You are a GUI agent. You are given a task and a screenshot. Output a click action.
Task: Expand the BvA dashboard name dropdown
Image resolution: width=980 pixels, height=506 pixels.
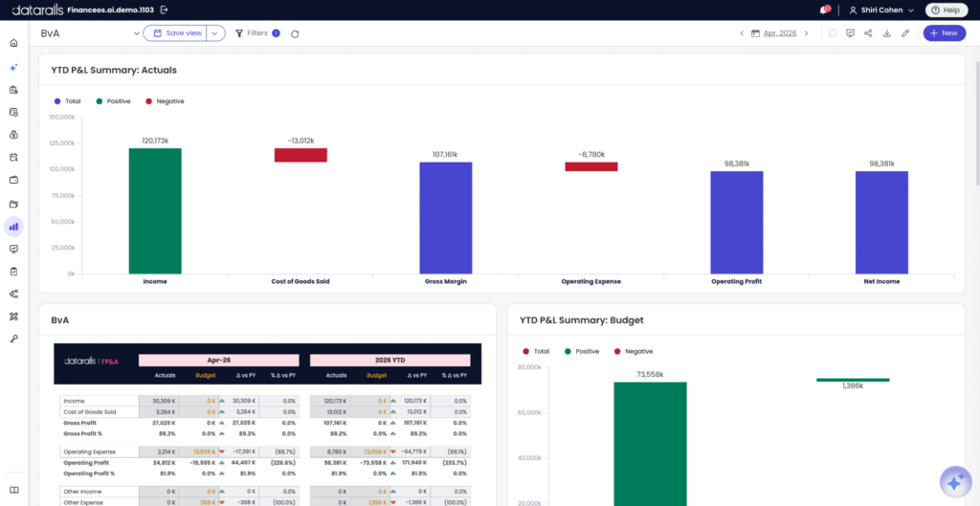137,33
